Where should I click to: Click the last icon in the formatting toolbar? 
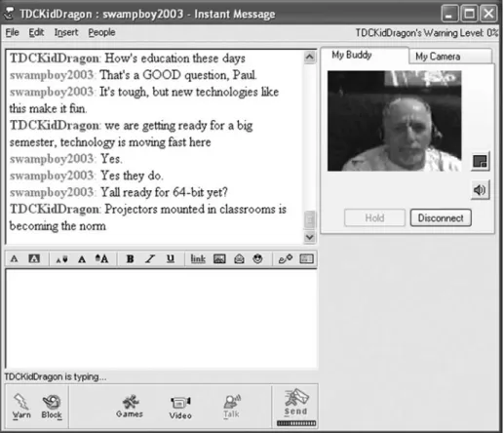pos(306,259)
